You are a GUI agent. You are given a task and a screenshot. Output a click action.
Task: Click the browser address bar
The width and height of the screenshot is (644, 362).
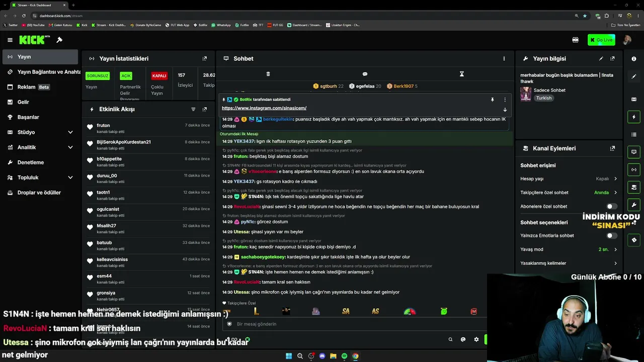click(302, 16)
